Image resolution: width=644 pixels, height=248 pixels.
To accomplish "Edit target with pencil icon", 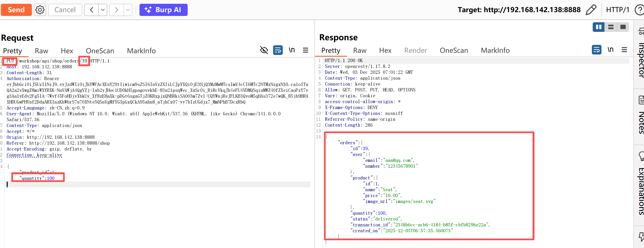I will (x=591, y=10).
